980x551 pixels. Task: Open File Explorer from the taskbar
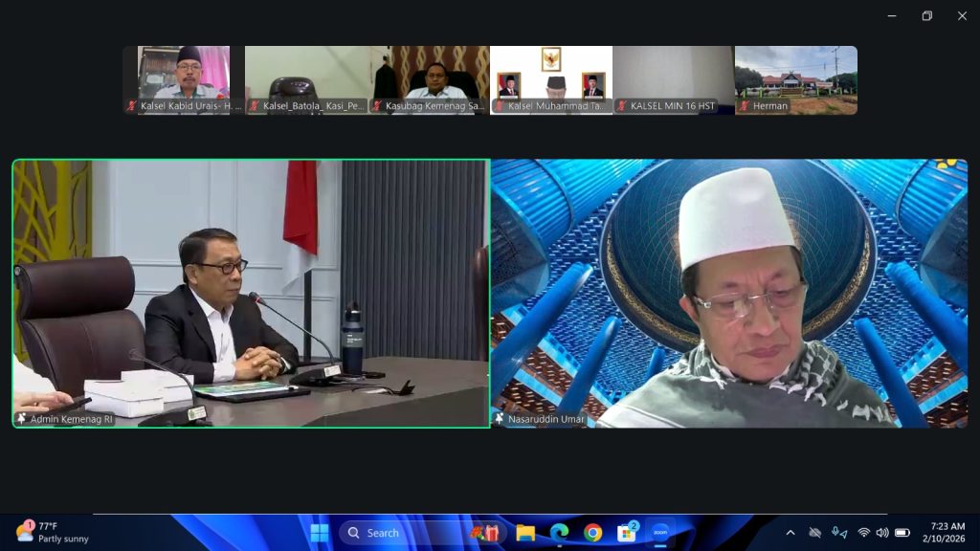(x=525, y=533)
